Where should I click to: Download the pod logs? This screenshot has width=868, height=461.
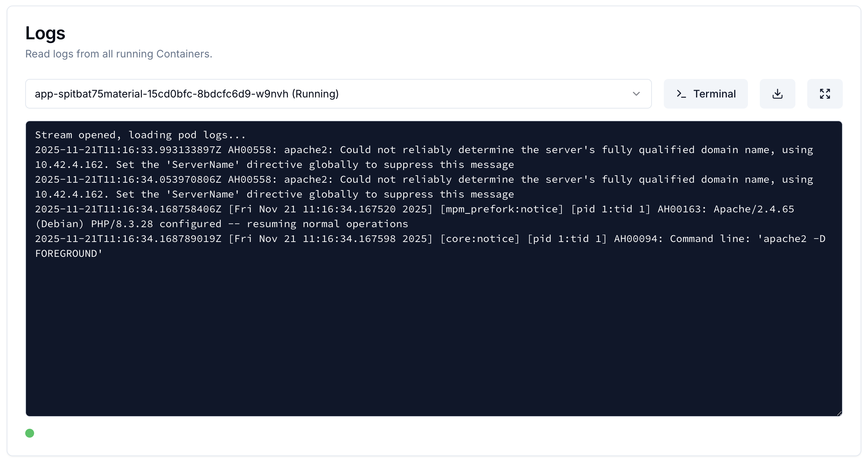[x=777, y=94]
